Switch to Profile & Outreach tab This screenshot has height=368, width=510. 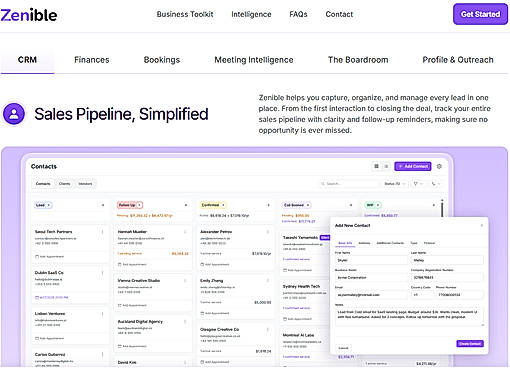pyautogui.click(x=458, y=60)
